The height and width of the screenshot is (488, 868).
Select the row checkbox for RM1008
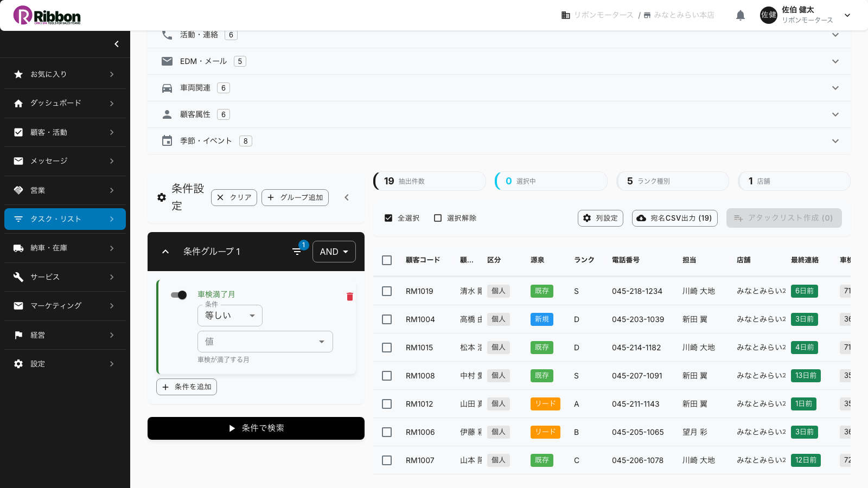[387, 376]
